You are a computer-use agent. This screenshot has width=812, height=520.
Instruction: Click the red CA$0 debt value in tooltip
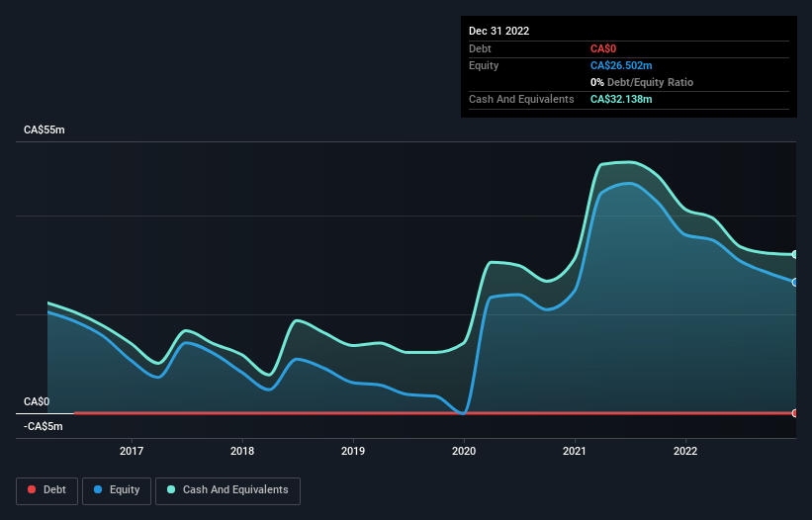pos(603,48)
